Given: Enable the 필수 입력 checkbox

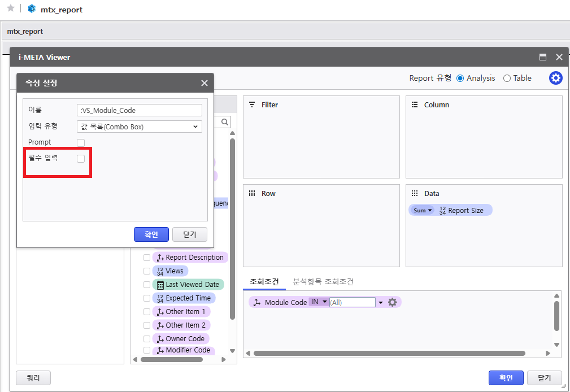Looking at the screenshot, I should click(x=81, y=159).
